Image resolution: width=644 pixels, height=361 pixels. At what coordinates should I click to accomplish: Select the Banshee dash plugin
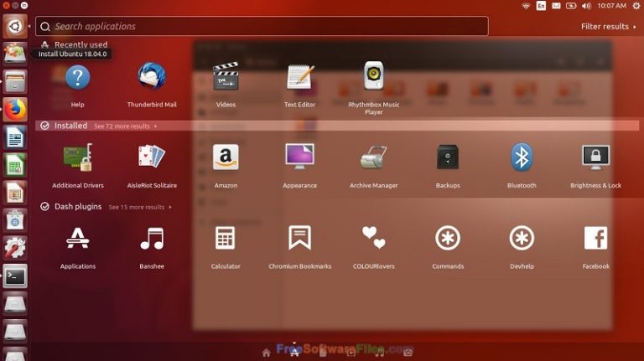pos(152,247)
